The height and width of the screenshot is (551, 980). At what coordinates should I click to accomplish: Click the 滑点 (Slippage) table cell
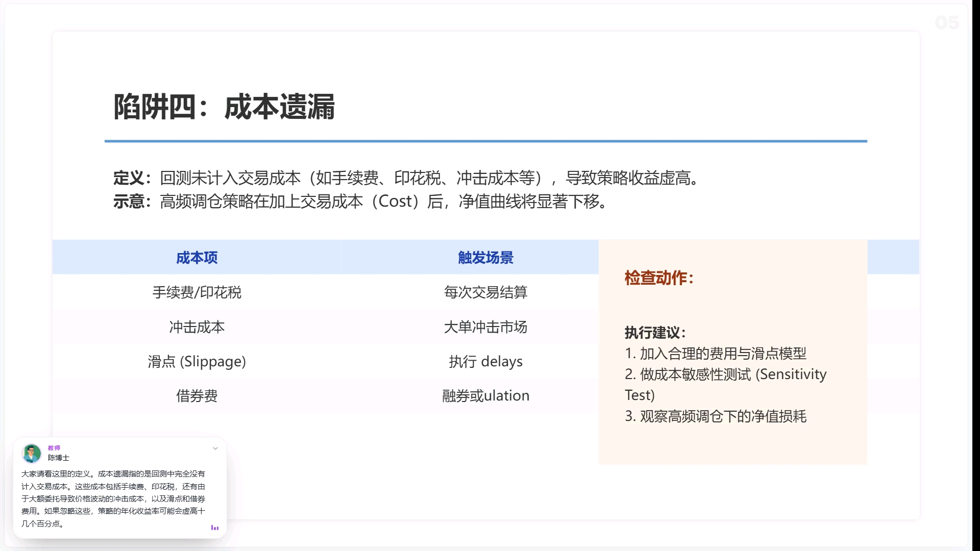coord(197,362)
